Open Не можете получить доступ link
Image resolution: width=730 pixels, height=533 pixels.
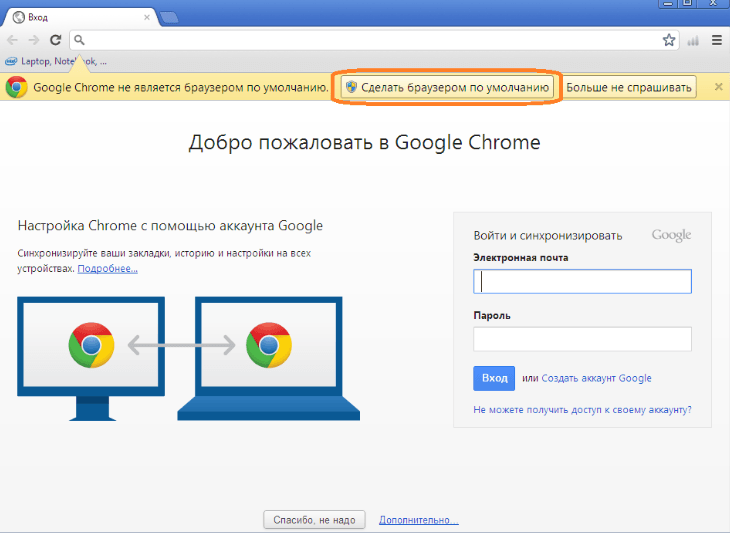point(582,410)
